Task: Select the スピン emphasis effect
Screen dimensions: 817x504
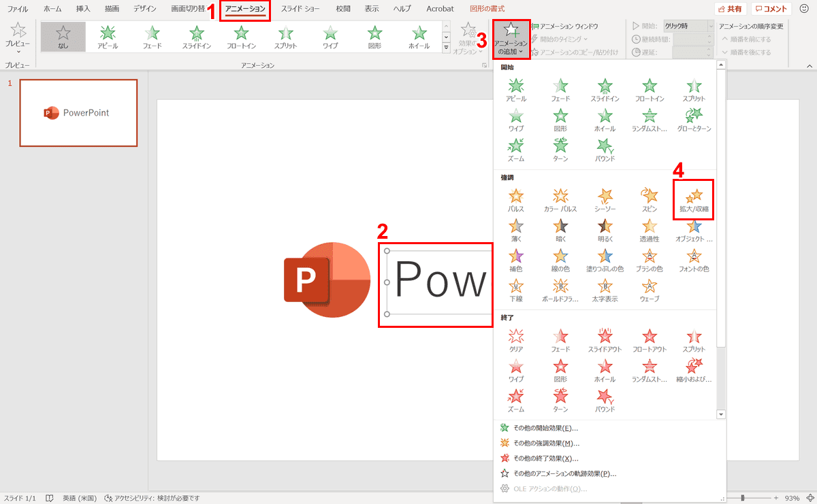Action: [x=650, y=201]
